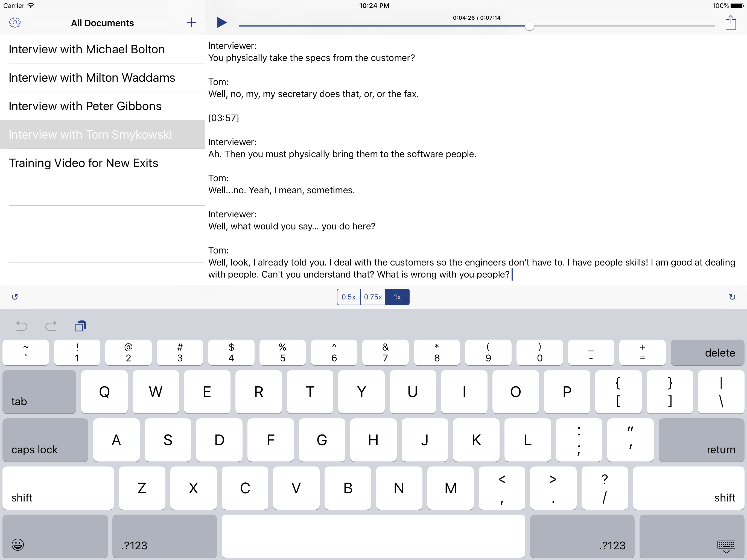Undo with keyboard undo arrow
The height and width of the screenshot is (560, 747).
click(x=22, y=326)
